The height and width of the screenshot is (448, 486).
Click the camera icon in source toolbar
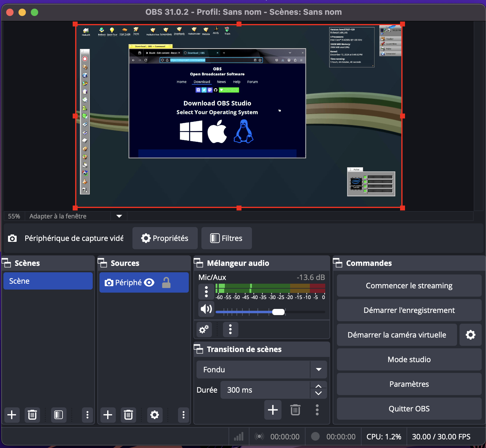(x=12, y=238)
